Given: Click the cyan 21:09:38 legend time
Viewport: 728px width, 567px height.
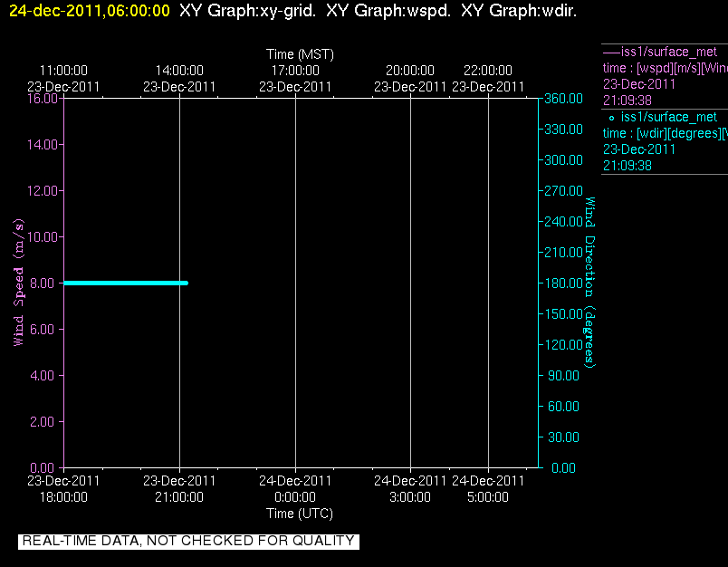Looking at the screenshot, I should coord(627,166).
